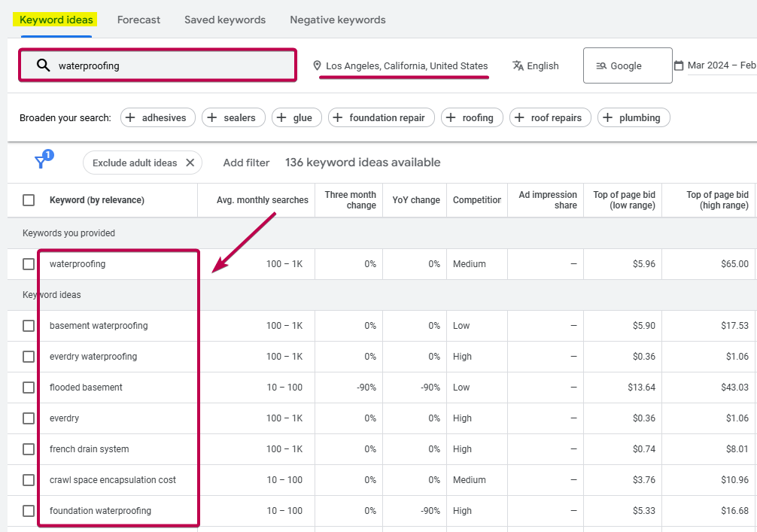Click keyword text 'basement waterproofing'
Image resolution: width=757 pixels, height=532 pixels.
pyautogui.click(x=99, y=326)
